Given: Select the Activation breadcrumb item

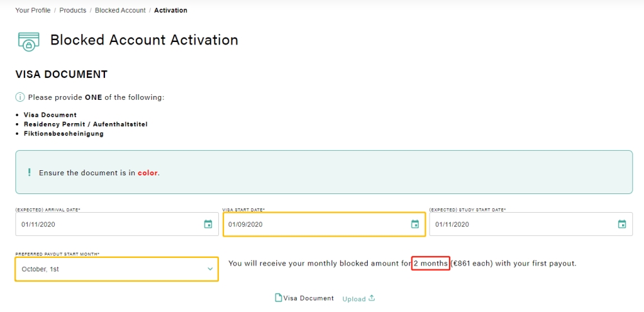Looking at the screenshot, I should 171,10.
